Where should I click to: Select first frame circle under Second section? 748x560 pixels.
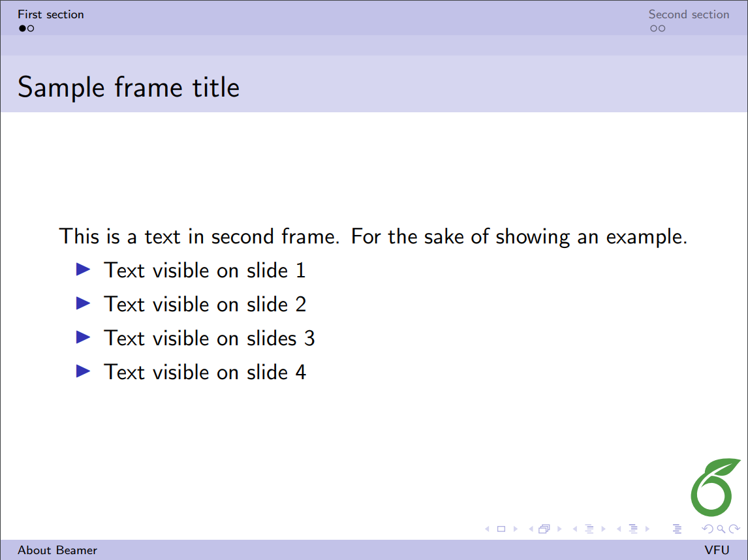pyautogui.click(x=653, y=28)
